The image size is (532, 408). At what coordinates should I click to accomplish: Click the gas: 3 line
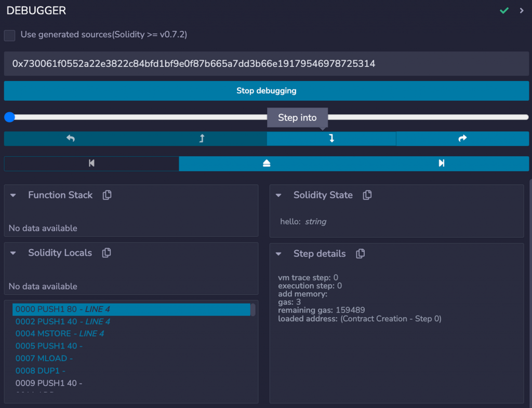[x=289, y=302]
